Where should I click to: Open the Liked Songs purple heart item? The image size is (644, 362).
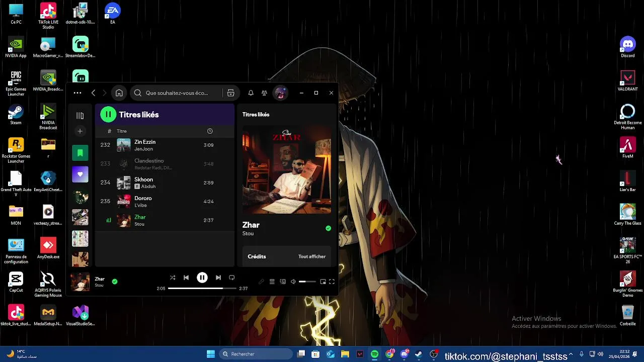[x=80, y=174]
